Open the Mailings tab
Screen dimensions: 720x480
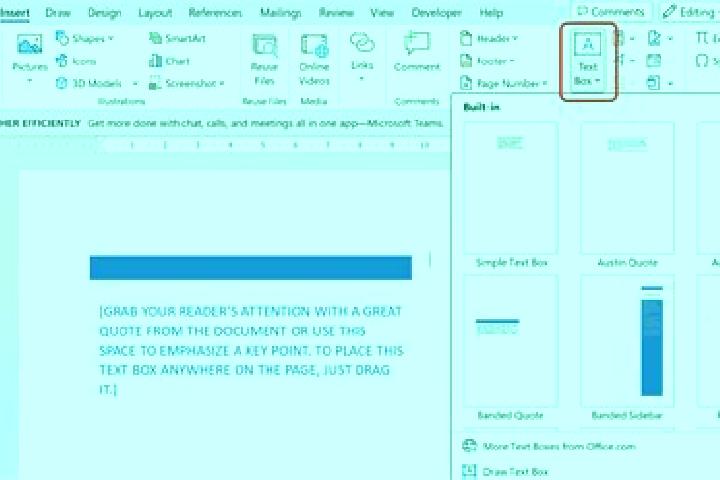pyautogui.click(x=281, y=13)
